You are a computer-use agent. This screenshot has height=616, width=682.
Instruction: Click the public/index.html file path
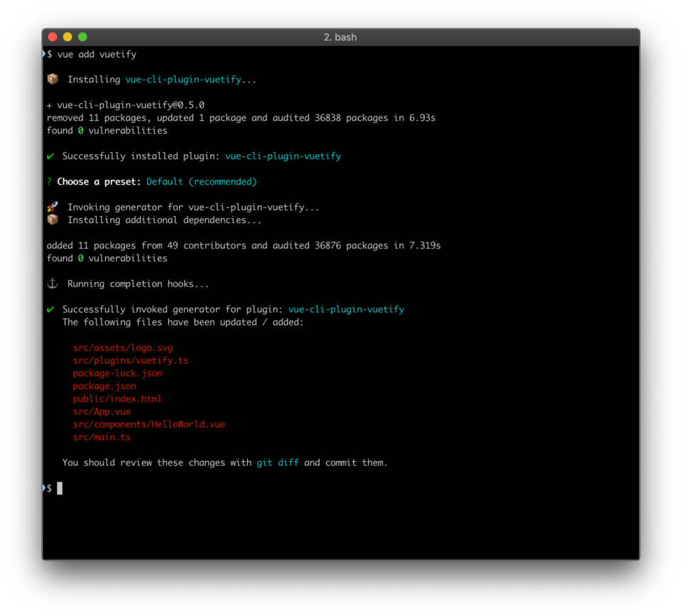[x=117, y=399]
